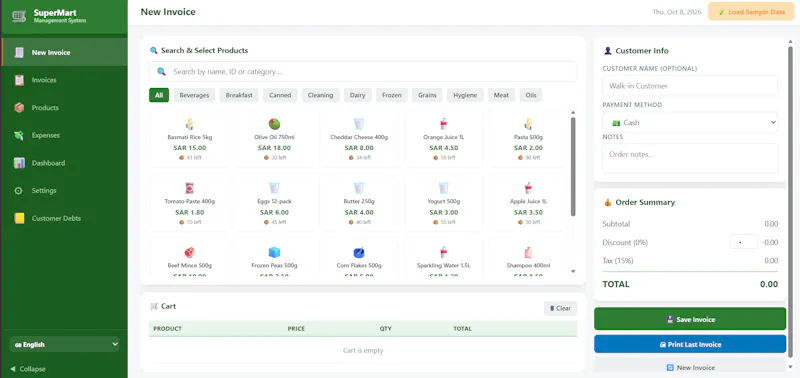Filter products by Hygiene
Screen dimensions: 800x378
click(465, 95)
